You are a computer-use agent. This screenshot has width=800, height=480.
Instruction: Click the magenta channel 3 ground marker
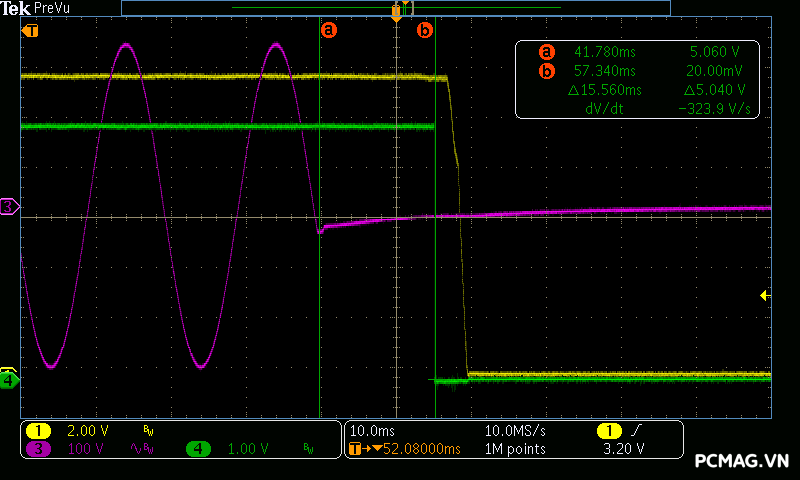click(9, 206)
